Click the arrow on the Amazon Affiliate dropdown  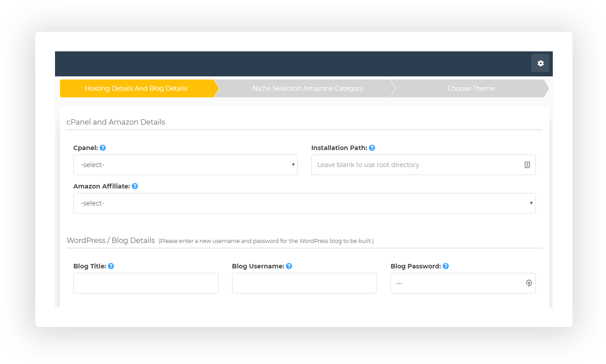(x=531, y=203)
